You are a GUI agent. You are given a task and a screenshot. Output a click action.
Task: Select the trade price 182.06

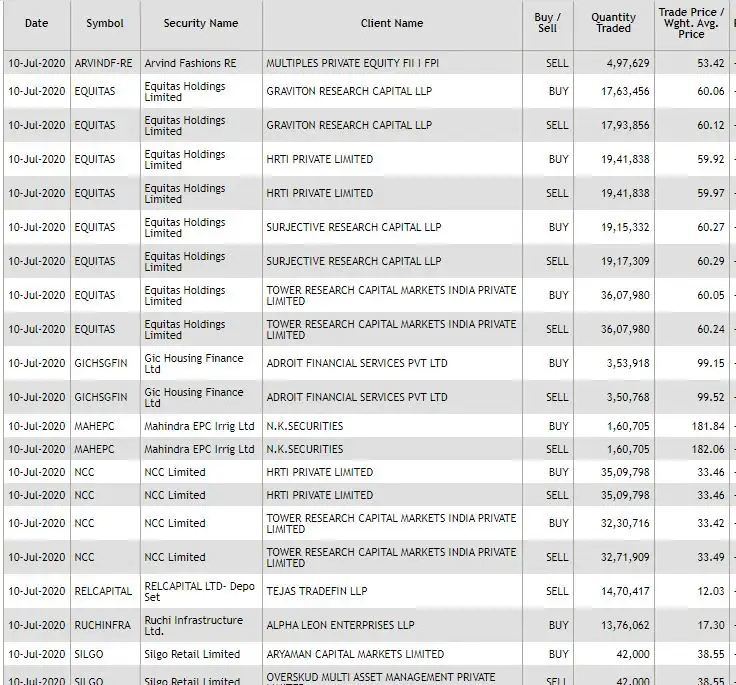(707, 449)
